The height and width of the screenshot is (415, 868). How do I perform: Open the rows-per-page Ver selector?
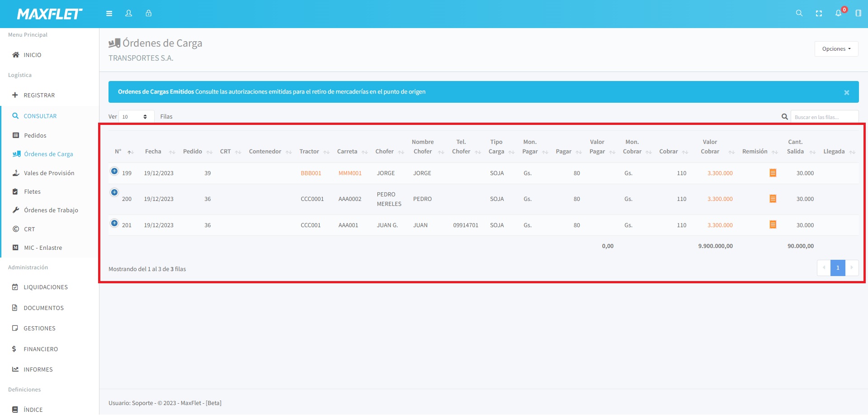coord(136,117)
